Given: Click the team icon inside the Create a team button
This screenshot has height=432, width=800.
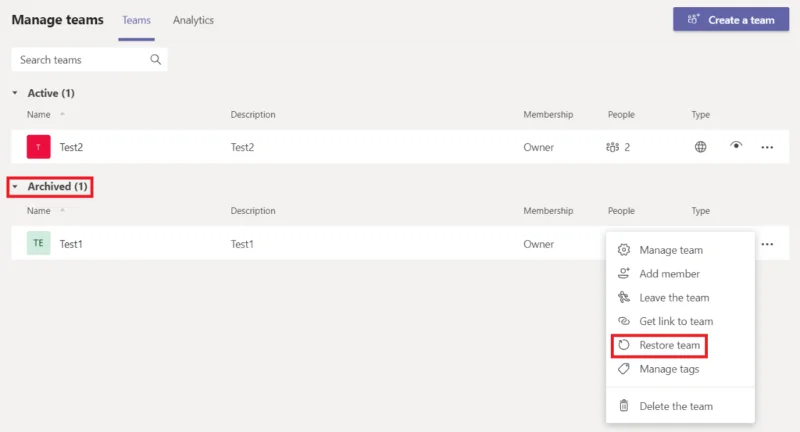Looking at the screenshot, I should 693,19.
